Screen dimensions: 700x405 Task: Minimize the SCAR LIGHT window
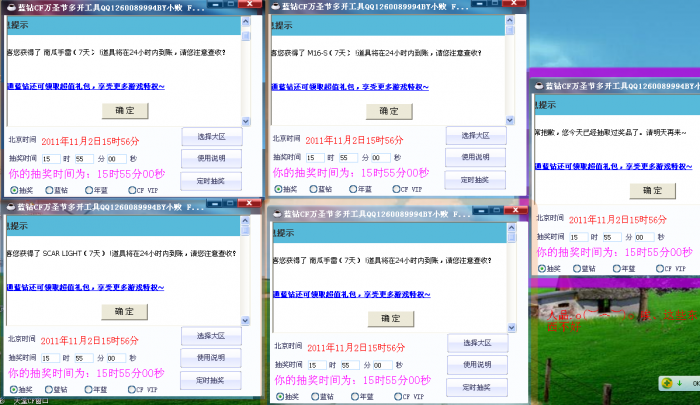coord(215,204)
